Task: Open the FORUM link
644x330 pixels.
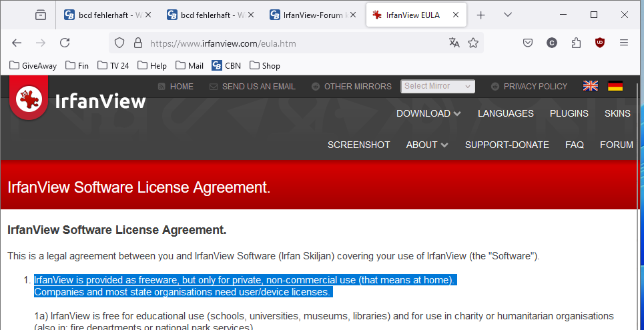Action: pos(616,145)
